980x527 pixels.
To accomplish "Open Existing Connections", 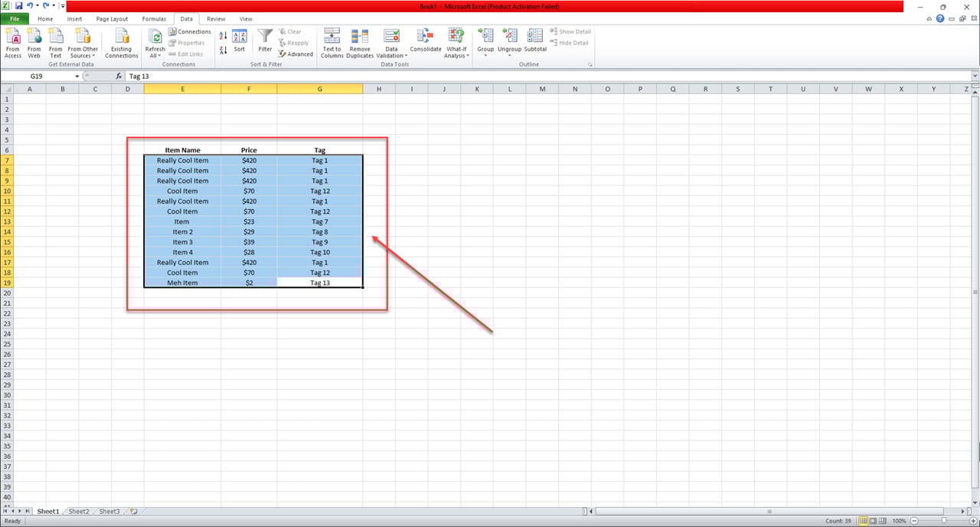I will click(121, 43).
